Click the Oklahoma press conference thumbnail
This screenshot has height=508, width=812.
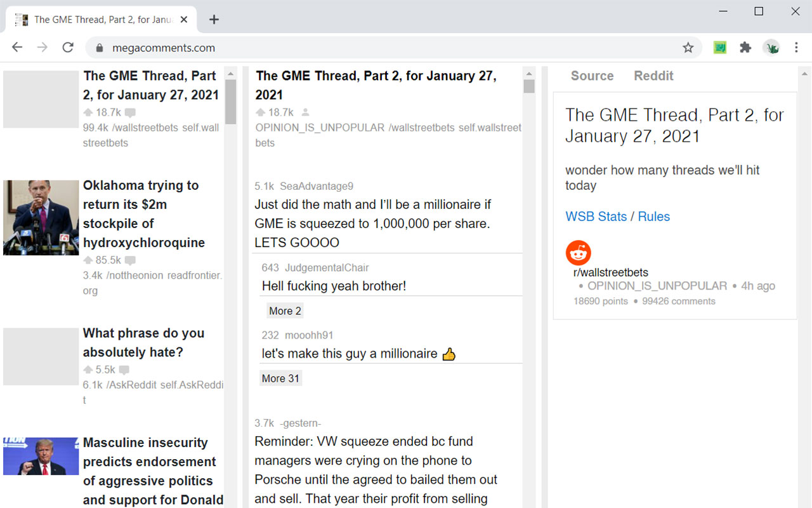click(x=41, y=218)
